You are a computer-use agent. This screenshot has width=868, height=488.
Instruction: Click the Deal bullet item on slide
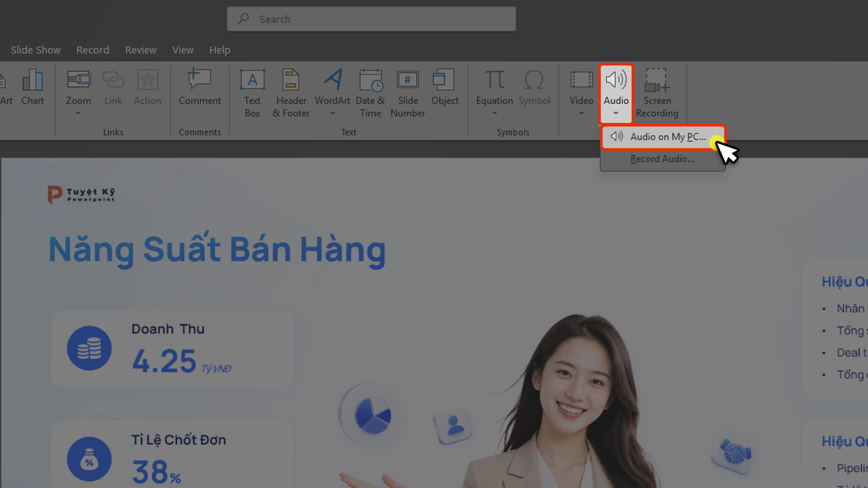[x=852, y=353]
